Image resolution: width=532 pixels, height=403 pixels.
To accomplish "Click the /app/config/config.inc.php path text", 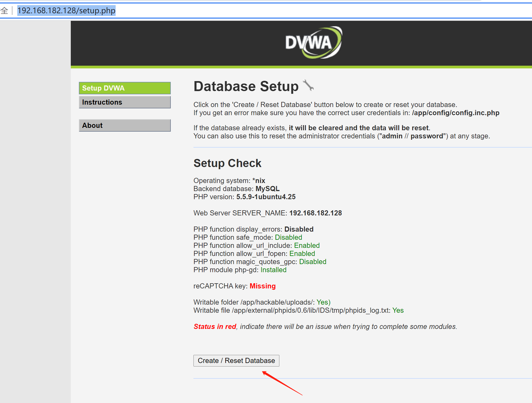I will point(456,113).
